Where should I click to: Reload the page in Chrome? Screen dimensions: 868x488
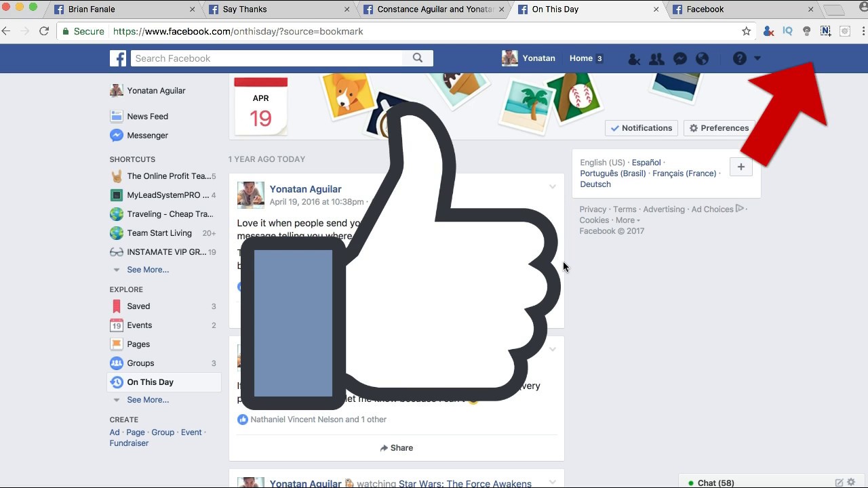coord(44,31)
